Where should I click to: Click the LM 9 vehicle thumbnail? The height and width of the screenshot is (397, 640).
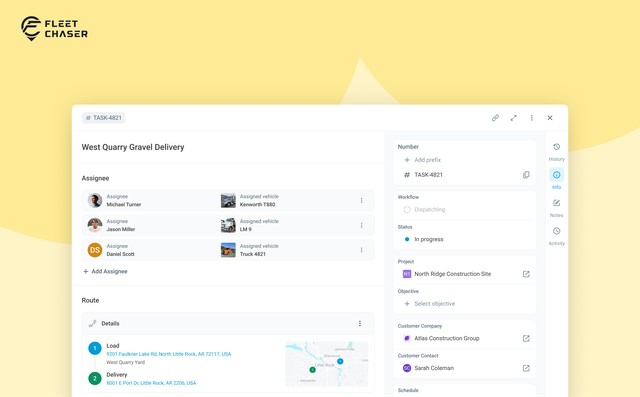228,225
